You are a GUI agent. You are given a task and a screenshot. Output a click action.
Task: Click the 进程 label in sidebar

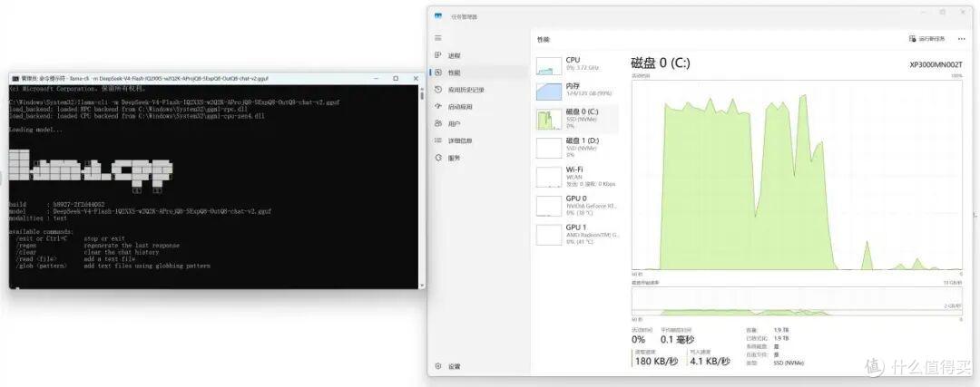455,55
